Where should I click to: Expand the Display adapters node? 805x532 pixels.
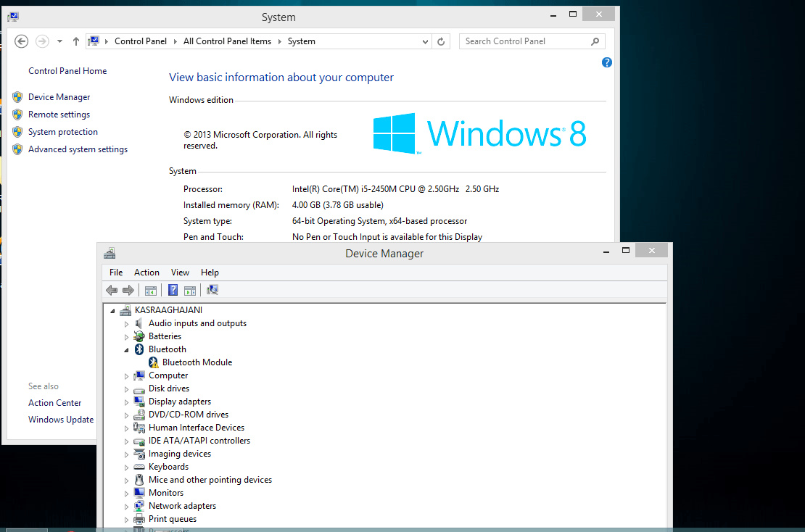pyautogui.click(x=126, y=402)
